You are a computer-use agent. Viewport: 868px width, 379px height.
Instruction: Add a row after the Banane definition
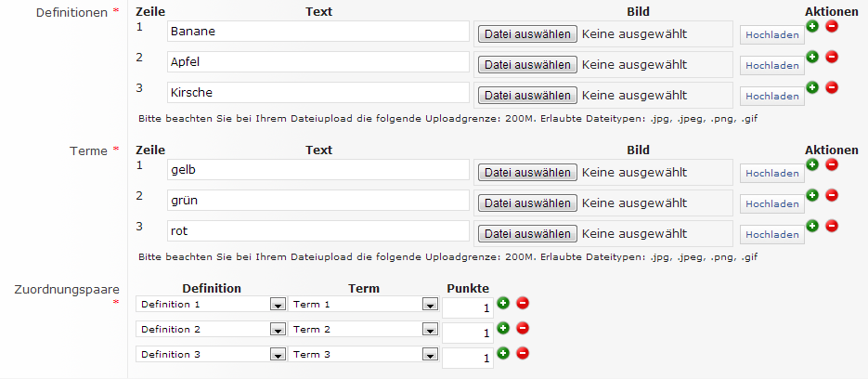click(812, 27)
